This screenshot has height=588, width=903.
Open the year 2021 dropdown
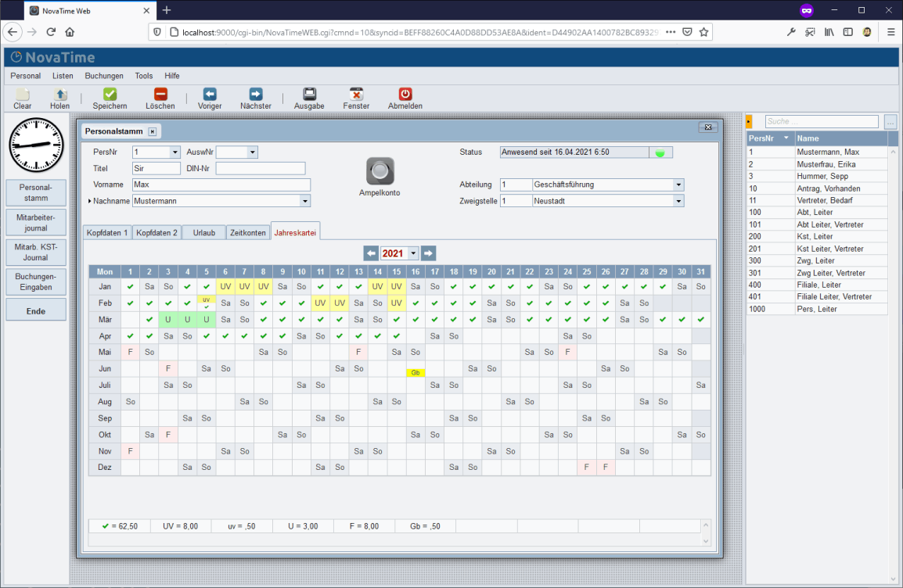[413, 253]
